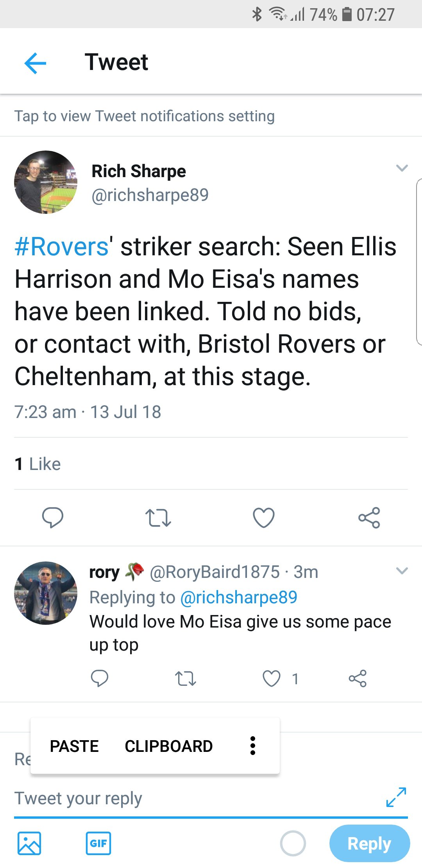Viewport: 422px width, 868px height.
Task: Open dropdown chevron on Rich Sharpe's tweet
Action: coord(402,168)
